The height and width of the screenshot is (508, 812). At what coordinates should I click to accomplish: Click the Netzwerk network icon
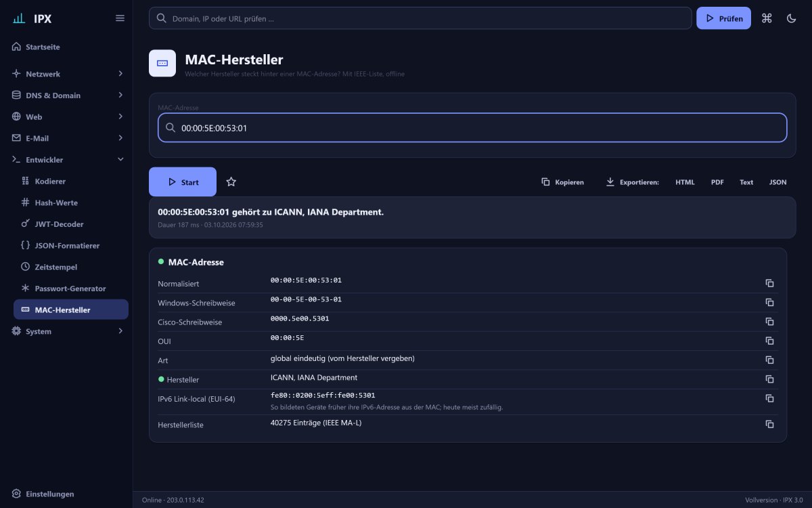(16, 73)
